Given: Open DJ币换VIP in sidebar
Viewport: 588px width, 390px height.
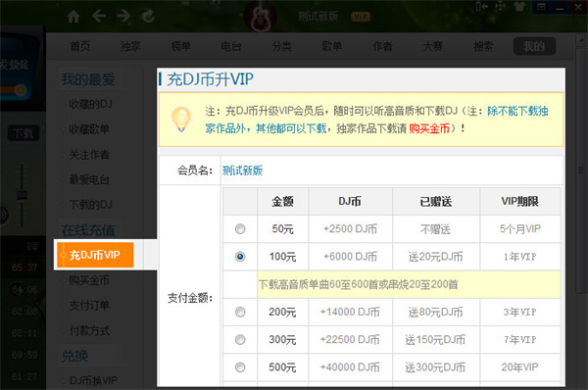Looking at the screenshot, I should click(93, 380).
